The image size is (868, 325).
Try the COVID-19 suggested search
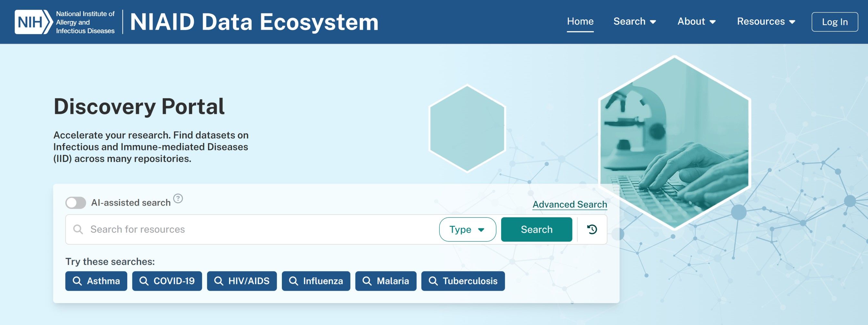[167, 281]
